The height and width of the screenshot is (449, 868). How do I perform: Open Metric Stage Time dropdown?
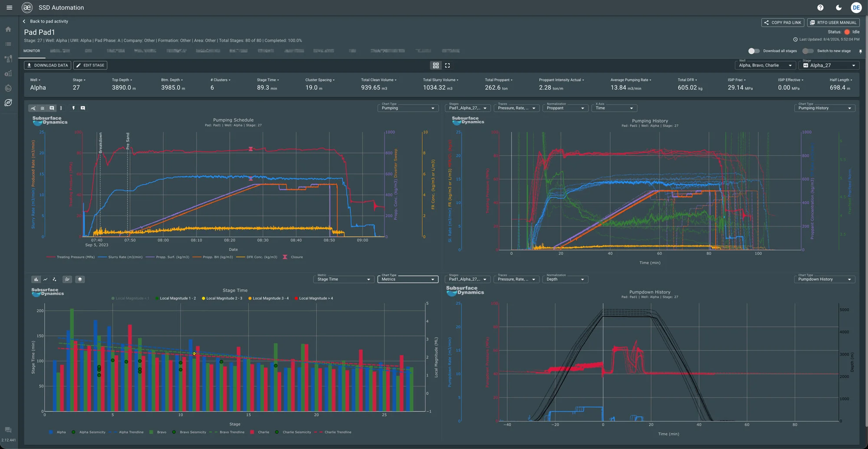pyautogui.click(x=343, y=279)
